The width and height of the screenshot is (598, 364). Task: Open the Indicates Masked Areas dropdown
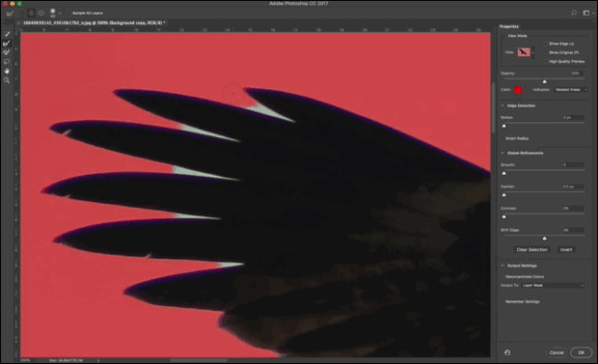pos(570,89)
